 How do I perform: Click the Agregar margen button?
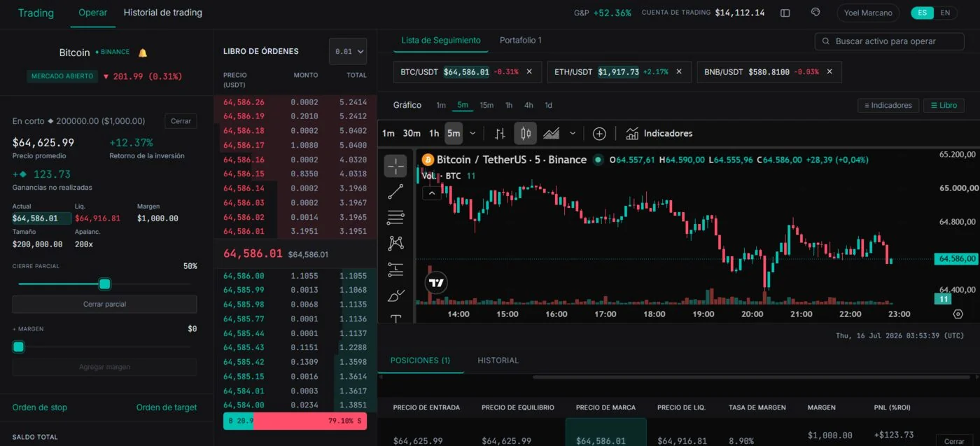[x=104, y=367]
